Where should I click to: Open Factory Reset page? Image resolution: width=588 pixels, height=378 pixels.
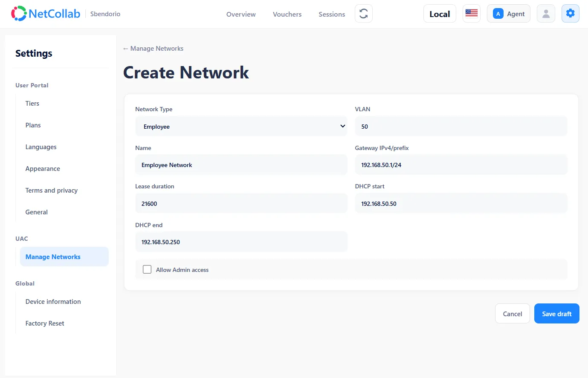pos(45,323)
